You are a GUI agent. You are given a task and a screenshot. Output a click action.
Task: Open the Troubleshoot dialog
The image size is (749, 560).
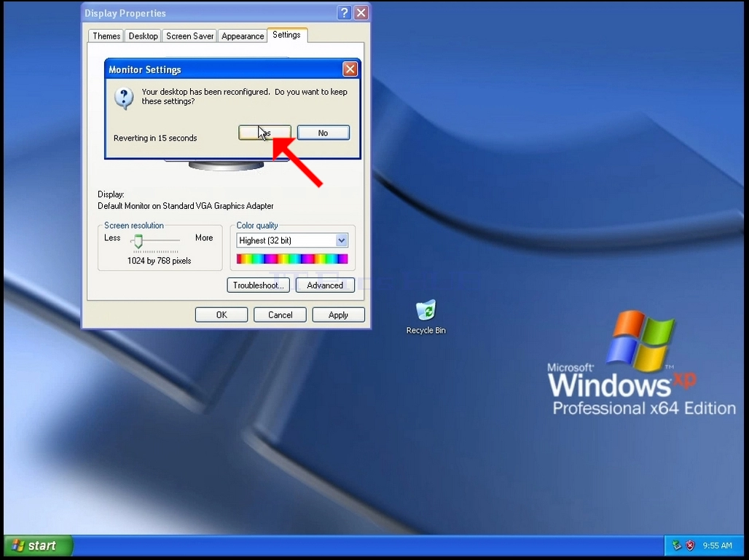(x=259, y=285)
